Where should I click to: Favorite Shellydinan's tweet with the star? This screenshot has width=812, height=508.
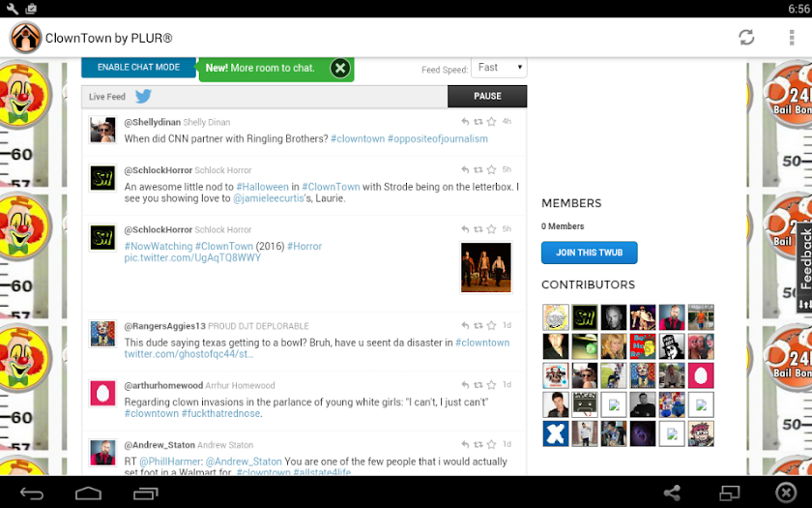[491, 122]
